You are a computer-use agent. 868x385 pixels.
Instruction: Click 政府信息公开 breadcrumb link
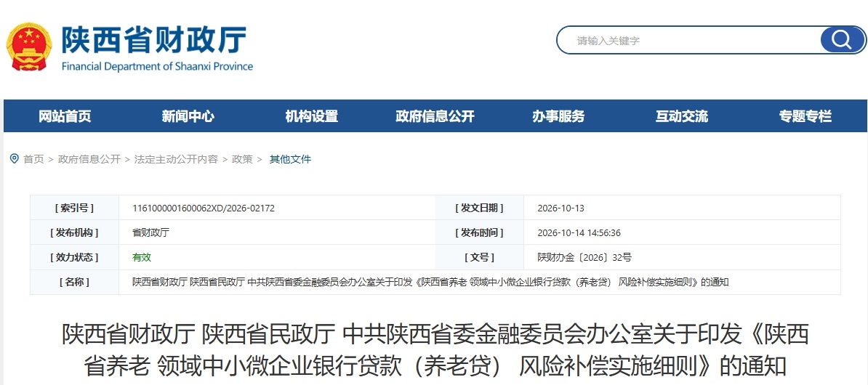(89, 159)
